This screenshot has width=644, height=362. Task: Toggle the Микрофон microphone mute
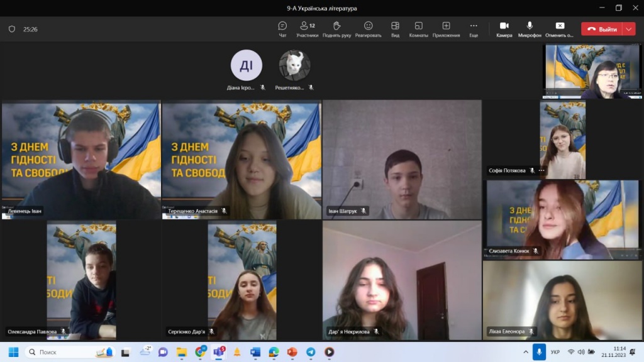pos(530,29)
